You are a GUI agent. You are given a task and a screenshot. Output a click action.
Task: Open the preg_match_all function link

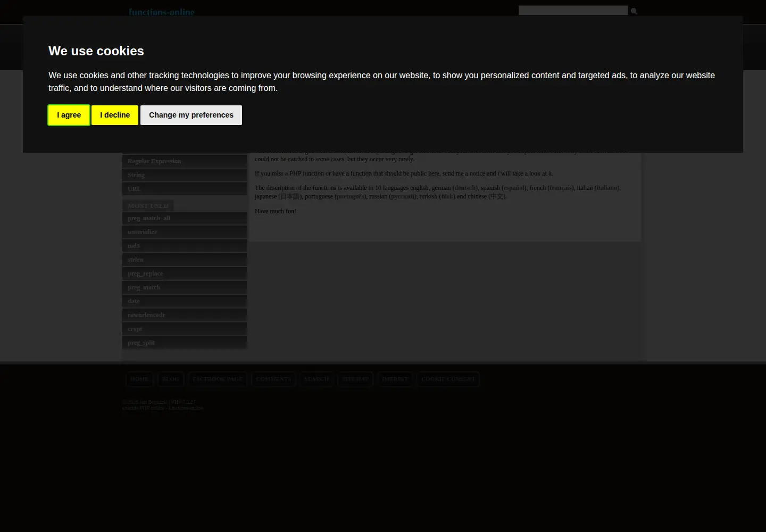pyautogui.click(x=185, y=218)
